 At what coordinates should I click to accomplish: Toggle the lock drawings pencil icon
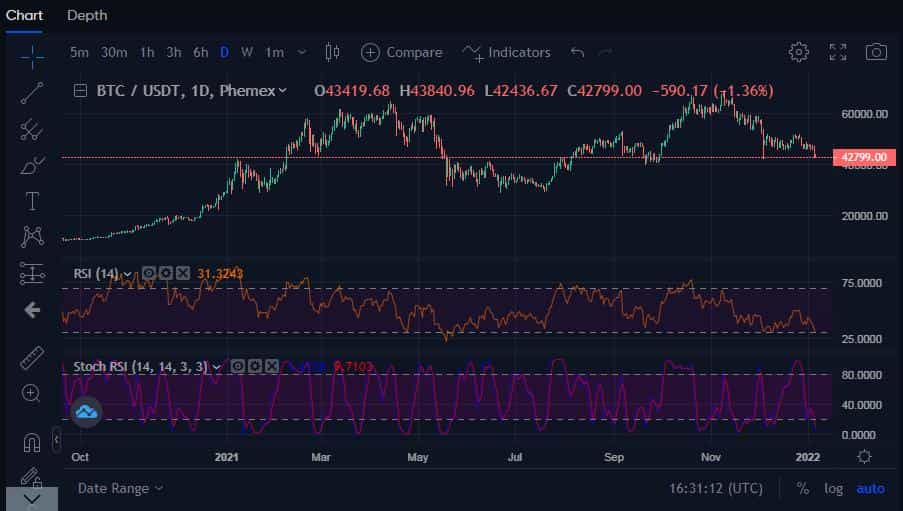click(32, 477)
